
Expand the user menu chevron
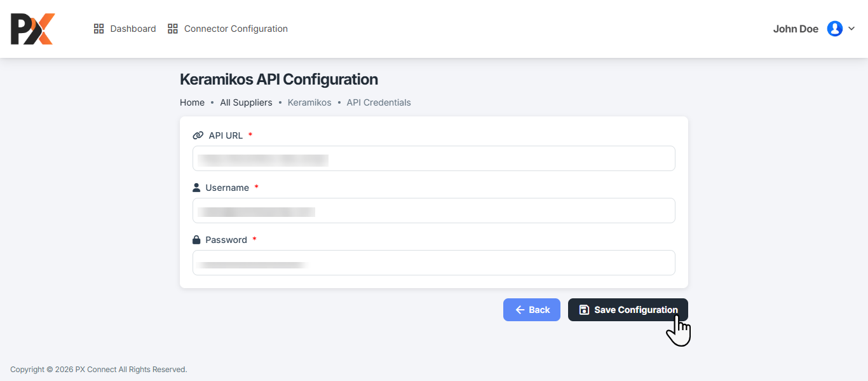point(851,29)
